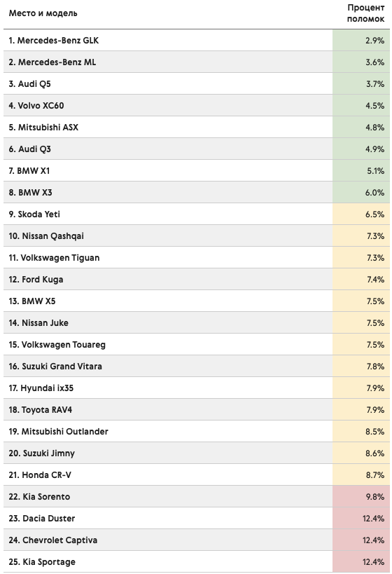Screen dimensions: 392x574
Task: Click the red 9.8% Kia Sorento cell
Action: [361, 496]
